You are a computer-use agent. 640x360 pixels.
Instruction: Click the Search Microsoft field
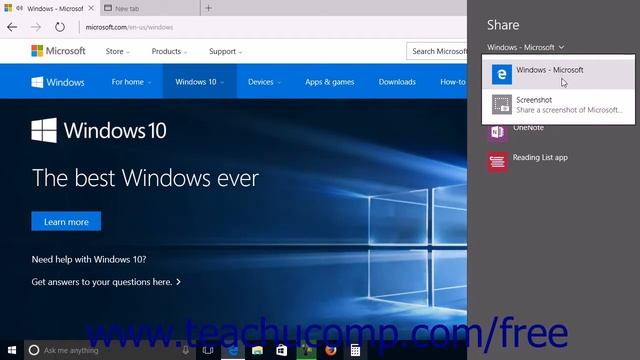[x=437, y=51]
